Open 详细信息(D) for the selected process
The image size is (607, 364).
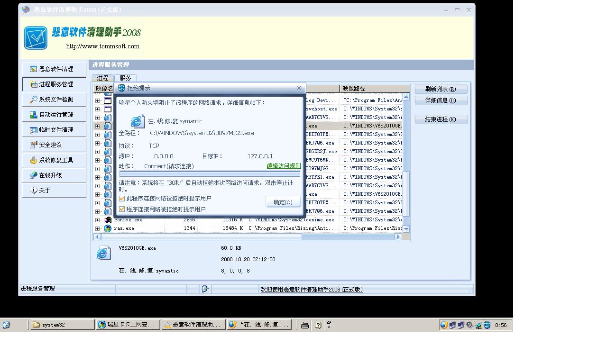tap(441, 100)
